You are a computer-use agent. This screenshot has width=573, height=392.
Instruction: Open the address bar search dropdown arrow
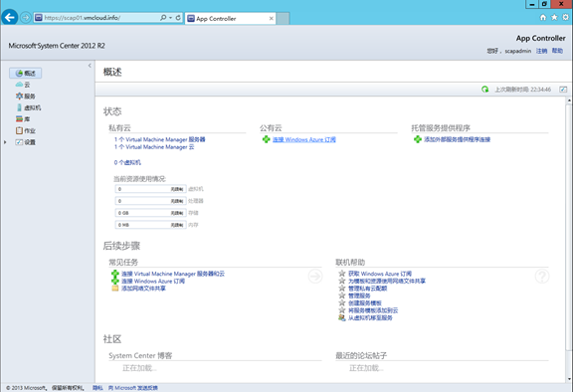pos(170,18)
